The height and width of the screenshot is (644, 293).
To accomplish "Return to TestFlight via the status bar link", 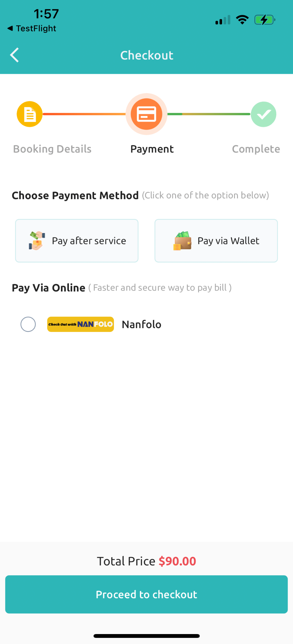I will tap(32, 28).
